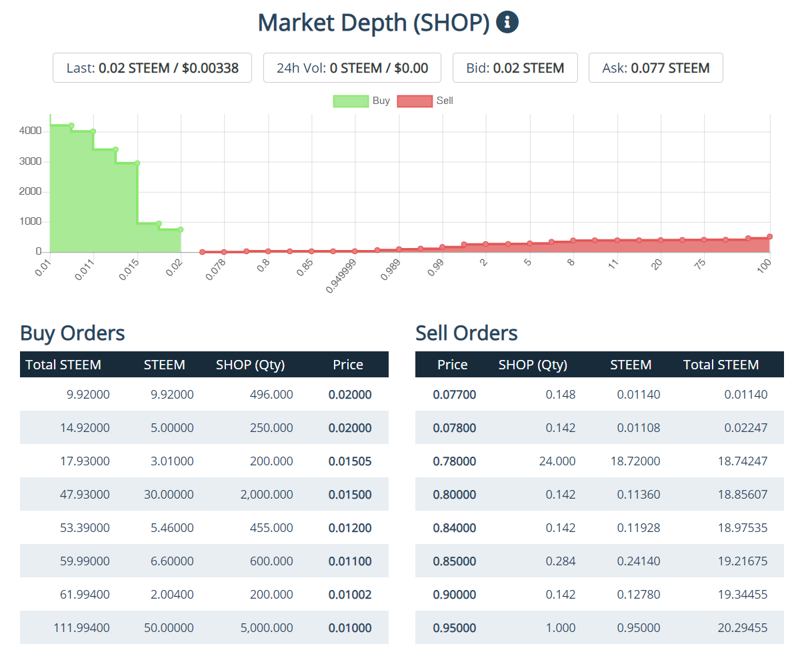This screenshot has height=672, width=800.
Task: Click the sell price 0.80000
Action: pos(455,494)
